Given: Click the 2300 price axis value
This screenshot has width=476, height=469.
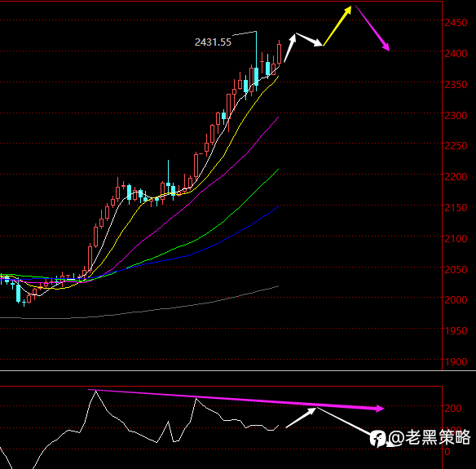Looking at the screenshot, I should click(x=456, y=116).
